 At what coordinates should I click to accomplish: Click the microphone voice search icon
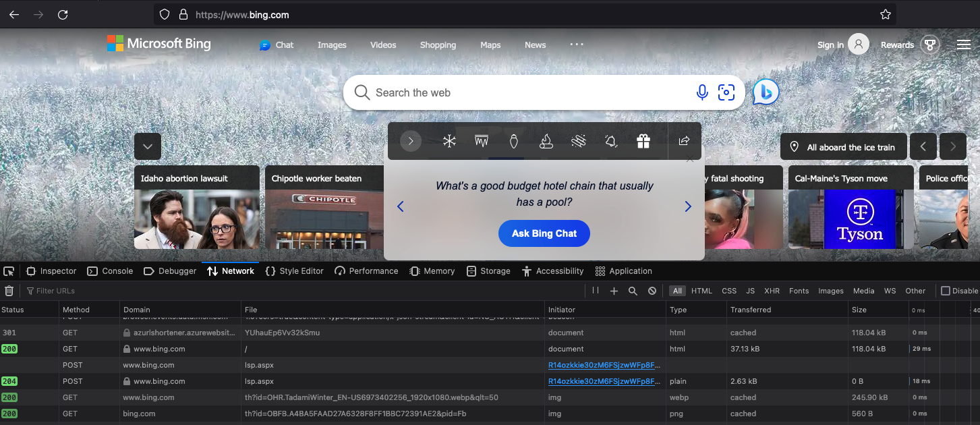[x=702, y=92]
